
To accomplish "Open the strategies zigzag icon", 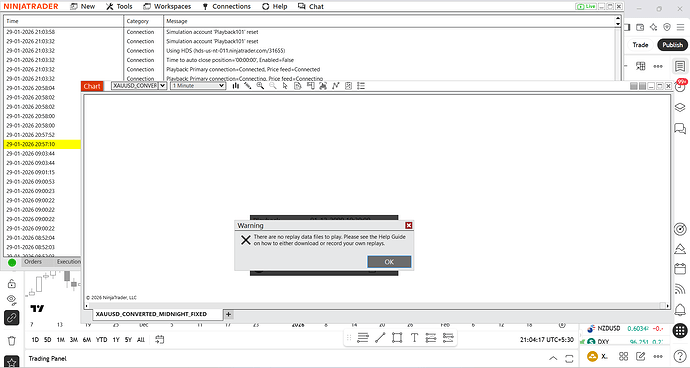I will point(336,86).
